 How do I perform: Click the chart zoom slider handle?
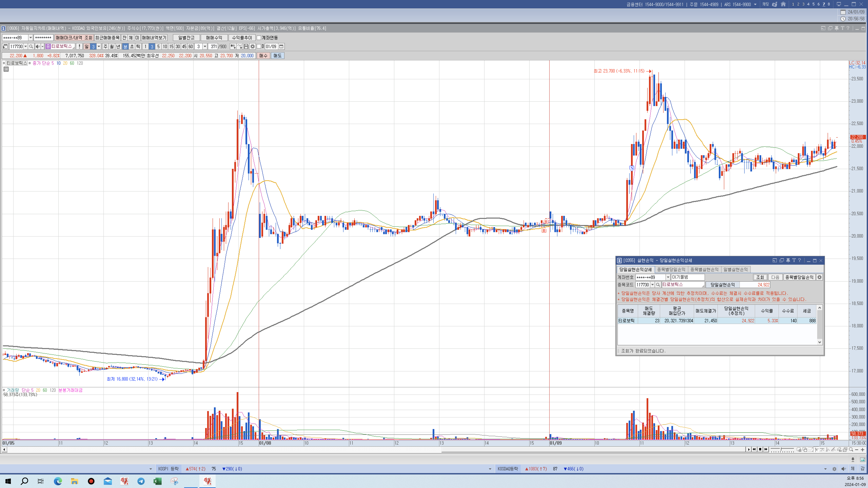[x=781, y=449]
